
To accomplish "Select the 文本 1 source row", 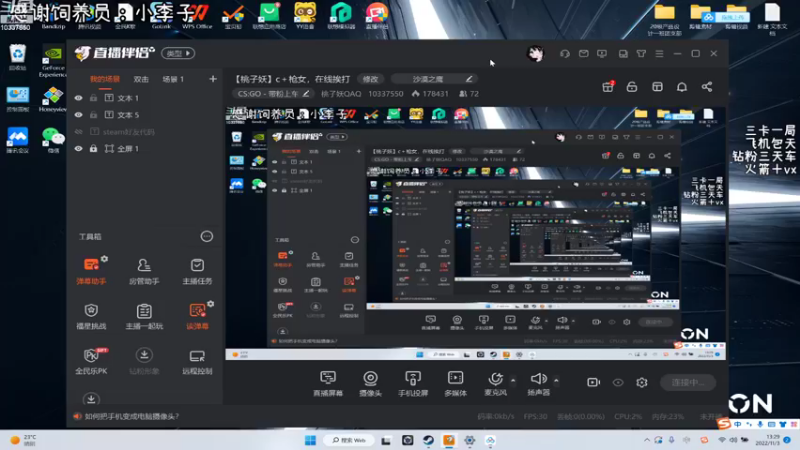I will click(x=145, y=98).
